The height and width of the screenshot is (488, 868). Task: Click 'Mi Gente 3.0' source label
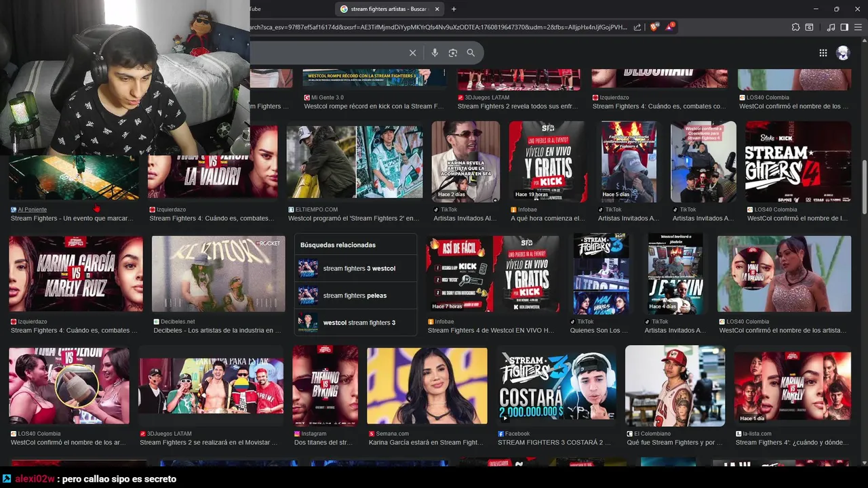coord(328,98)
